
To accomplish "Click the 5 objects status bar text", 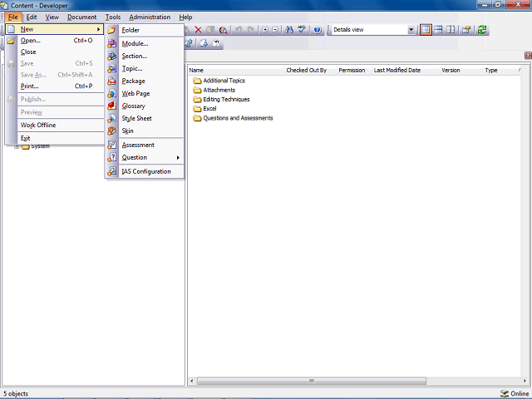I will pyautogui.click(x=16, y=393).
